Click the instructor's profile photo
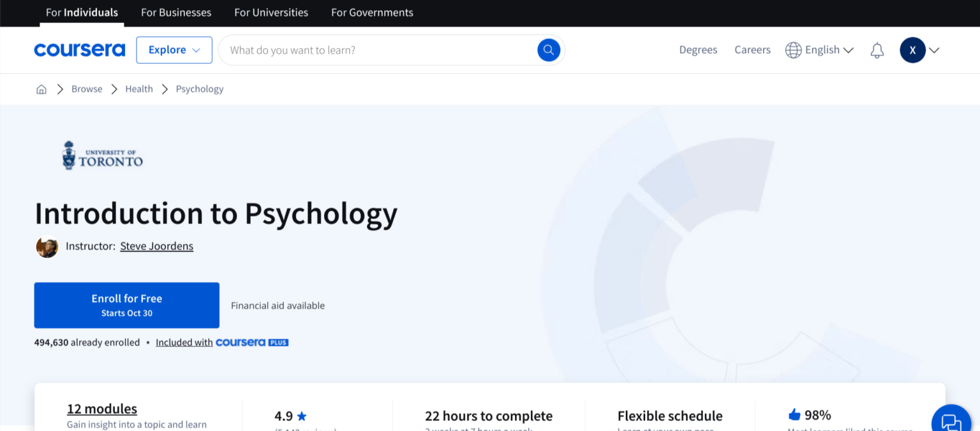 47,247
